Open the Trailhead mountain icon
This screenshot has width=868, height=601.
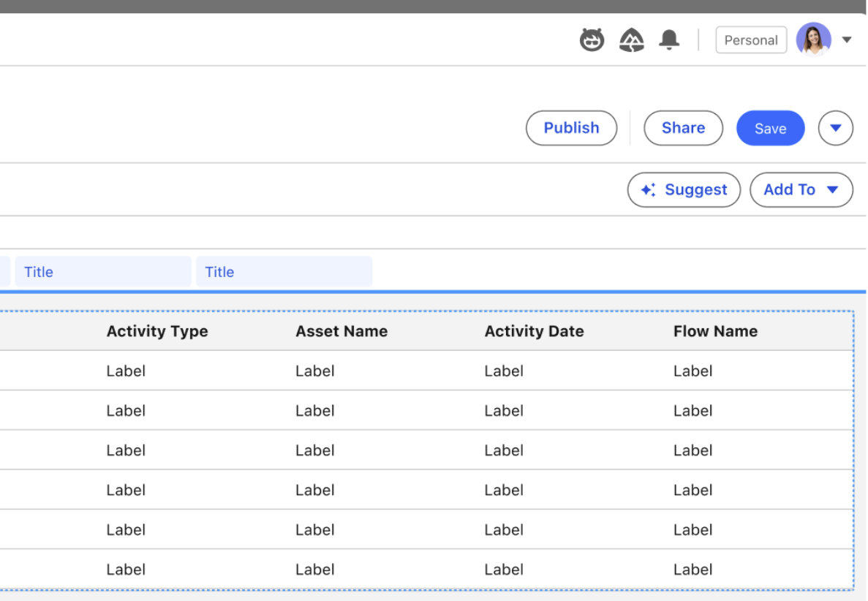pyautogui.click(x=631, y=40)
